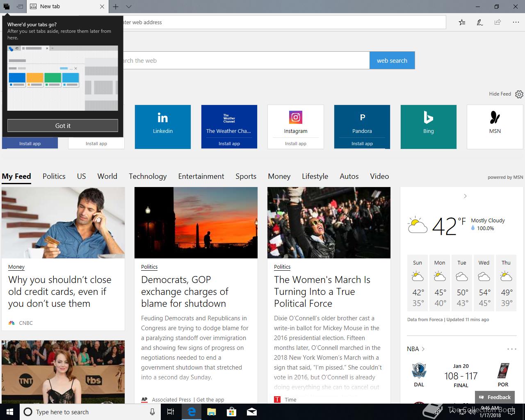
Task: Open Why you shouldn't close credit cards headline
Action: click(x=60, y=292)
